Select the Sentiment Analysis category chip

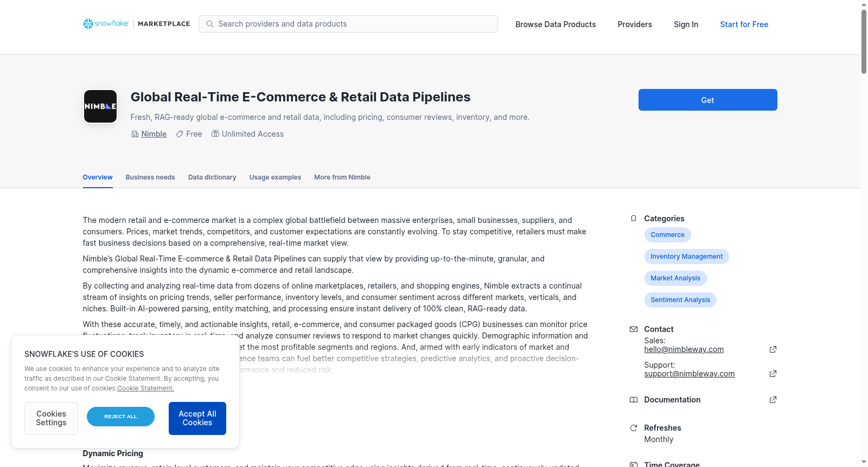[680, 300]
